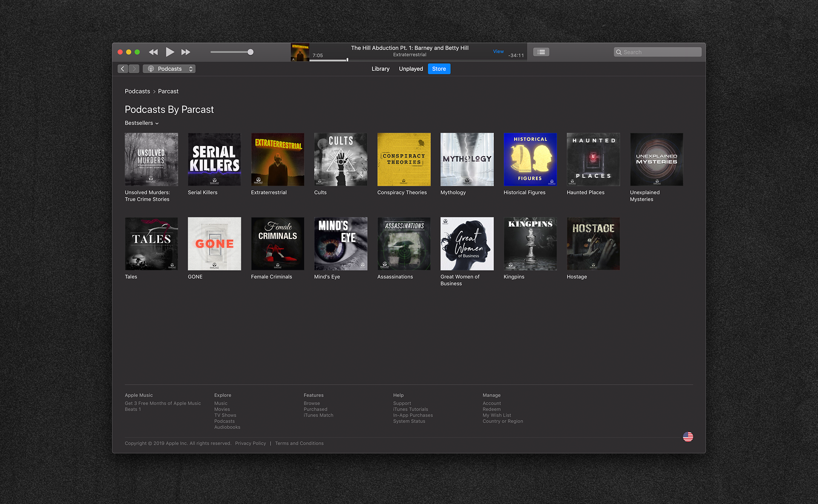Click the US flag region icon
818x504 pixels.
coord(688,437)
